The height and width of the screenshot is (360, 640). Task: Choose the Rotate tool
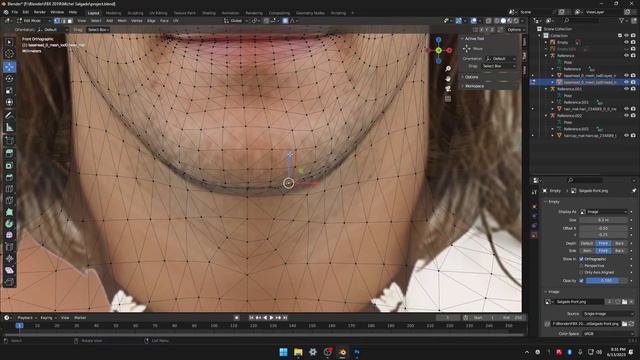pos(9,78)
